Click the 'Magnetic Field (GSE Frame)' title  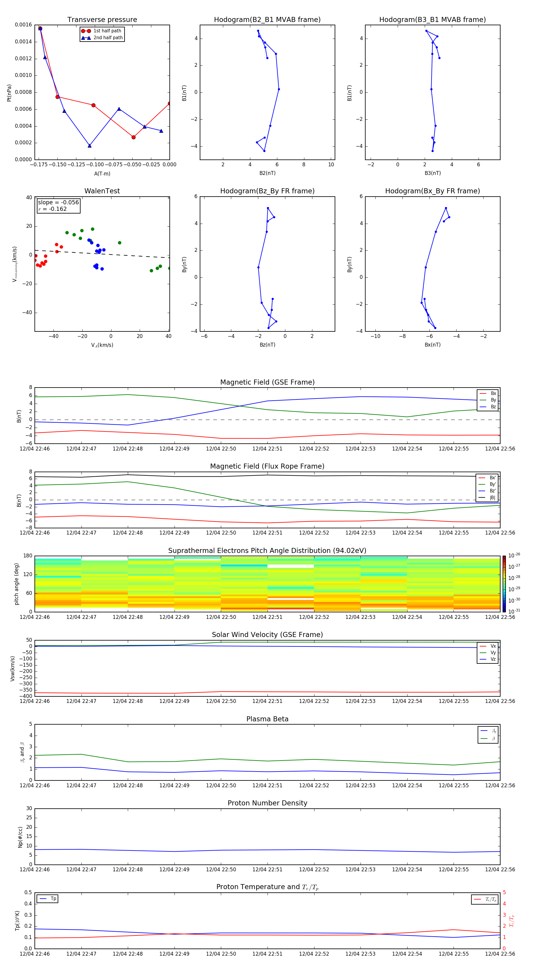pos(267,382)
